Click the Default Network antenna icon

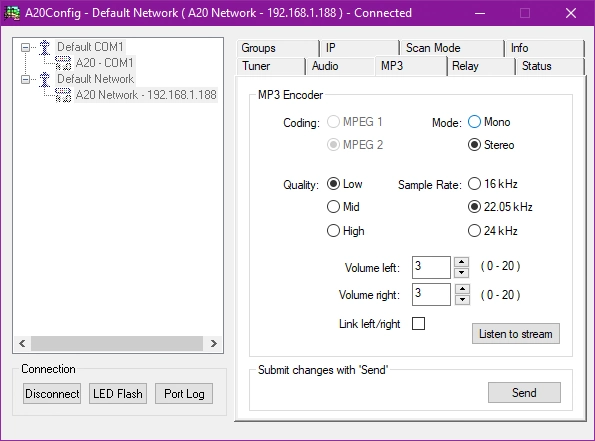point(45,79)
